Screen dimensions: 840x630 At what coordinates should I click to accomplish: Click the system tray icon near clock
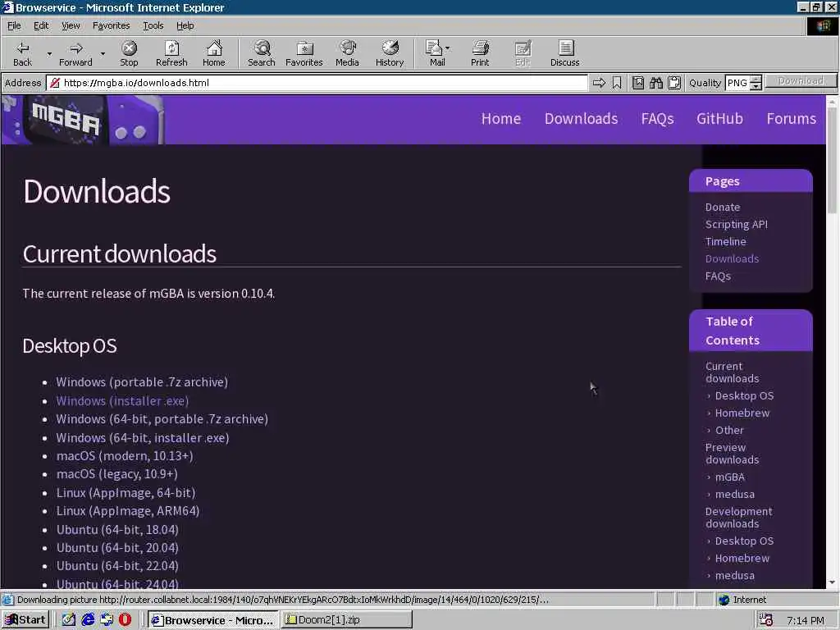click(x=766, y=620)
